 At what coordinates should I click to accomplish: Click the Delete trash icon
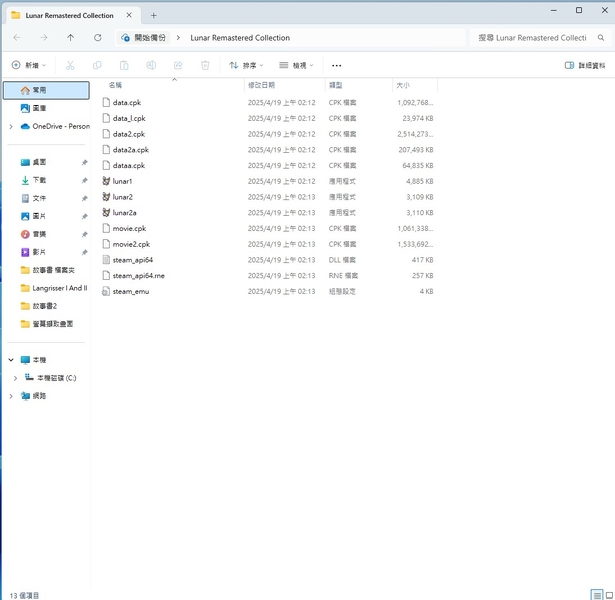[x=205, y=65]
